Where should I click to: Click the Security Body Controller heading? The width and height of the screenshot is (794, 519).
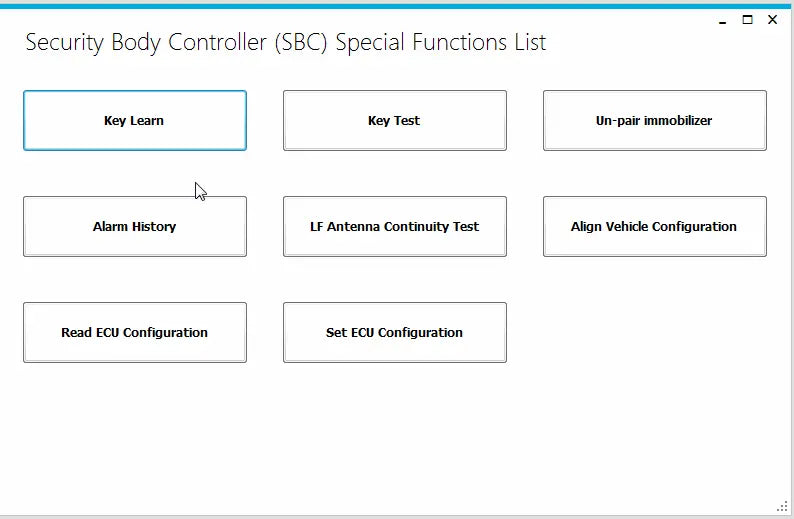(285, 43)
